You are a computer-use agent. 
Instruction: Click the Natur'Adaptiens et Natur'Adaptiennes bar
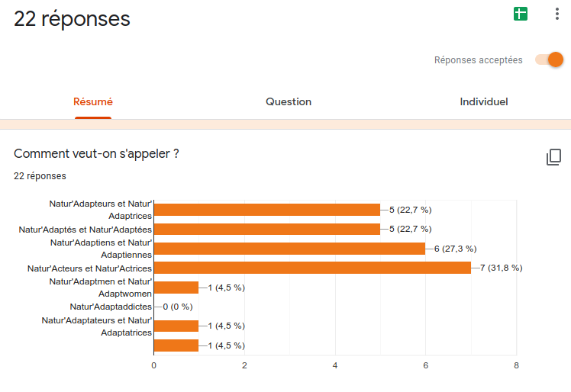pos(289,249)
